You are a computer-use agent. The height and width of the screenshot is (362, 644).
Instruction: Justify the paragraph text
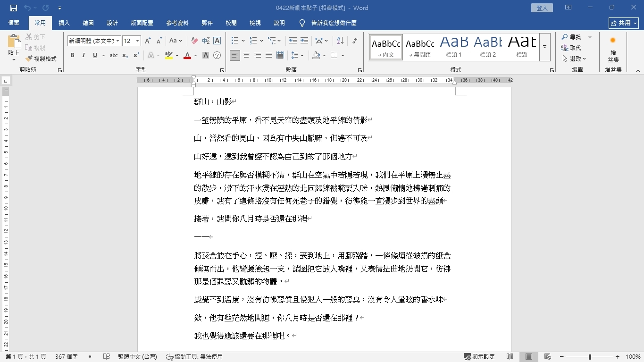[269, 55]
